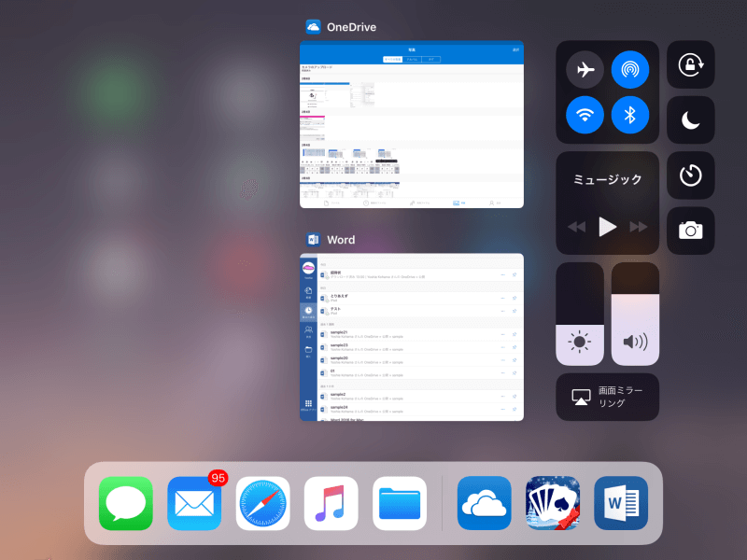Open the OneDrive app preview card
The width and height of the screenshot is (747, 560).
pos(412,124)
